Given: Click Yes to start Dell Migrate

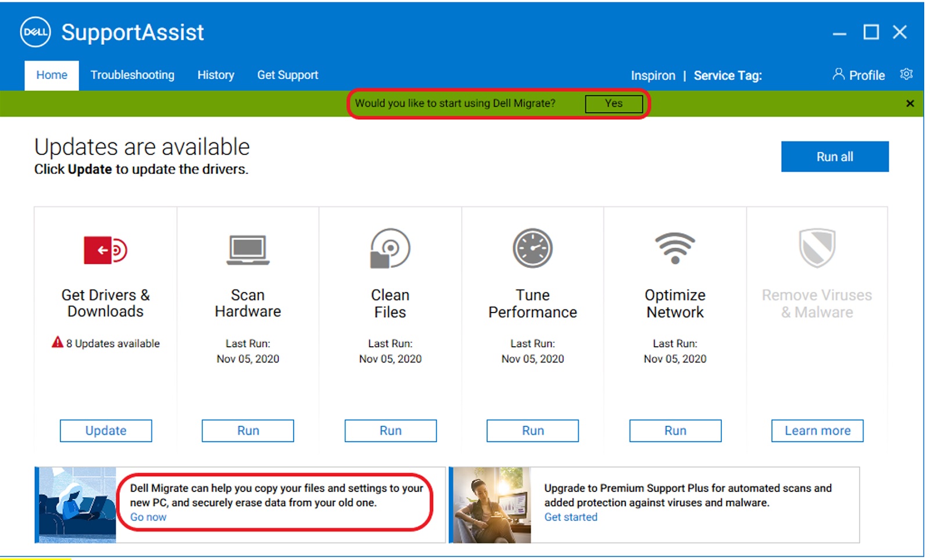Looking at the screenshot, I should click(x=614, y=103).
